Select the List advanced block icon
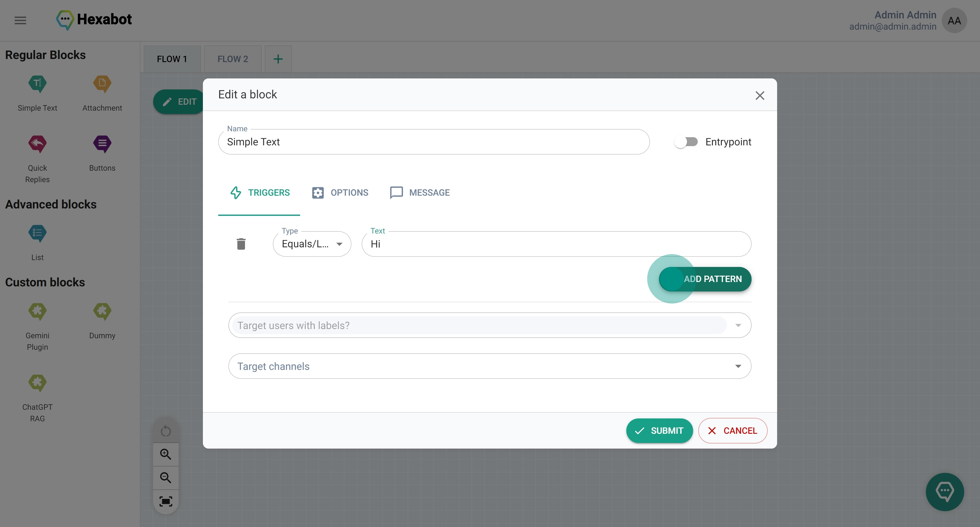The height and width of the screenshot is (527, 980). [x=37, y=233]
